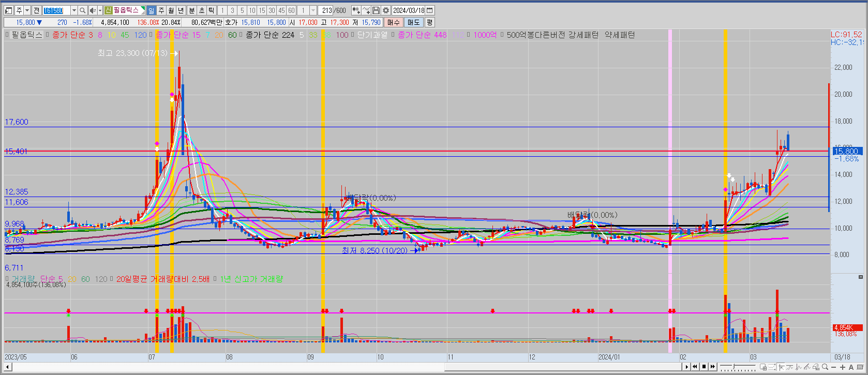This screenshot has width=868, height=375.
Task: Click the date field 2024/03/18
Action: 409,10
